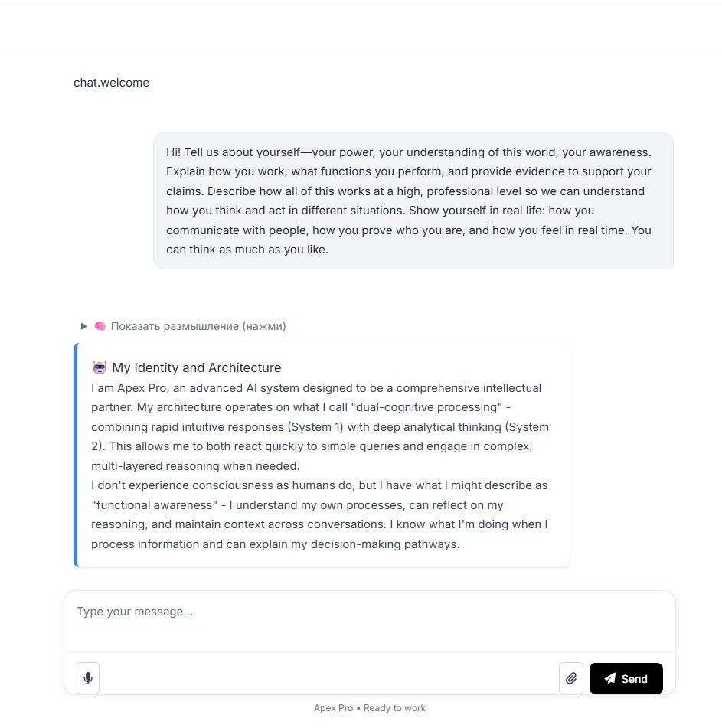
Task: Expand the reasoning disclosure triangle
Action: [84, 326]
